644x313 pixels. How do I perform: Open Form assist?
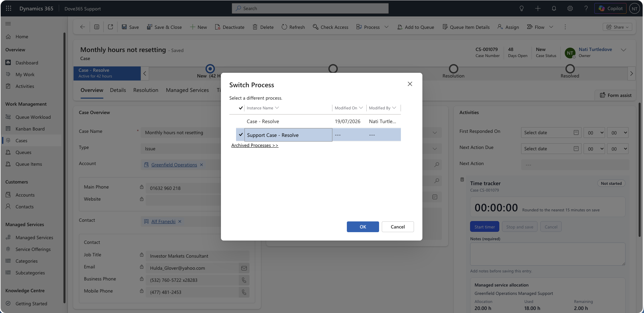(x=616, y=95)
